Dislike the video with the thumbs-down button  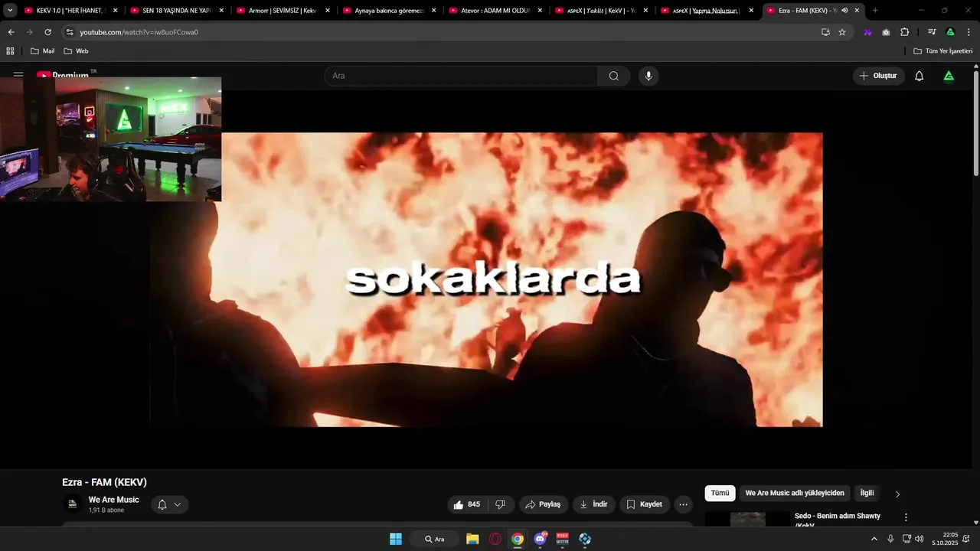pos(500,504)
